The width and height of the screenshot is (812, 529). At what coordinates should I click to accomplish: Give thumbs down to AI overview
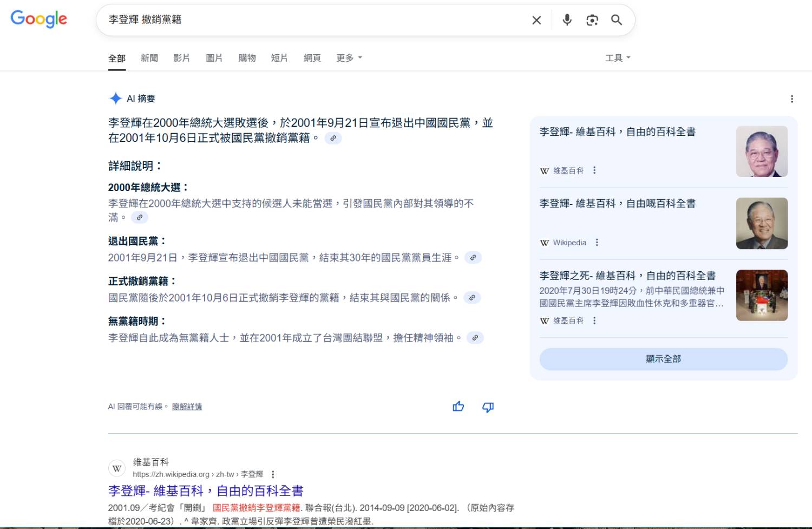(x=488, y=407)
